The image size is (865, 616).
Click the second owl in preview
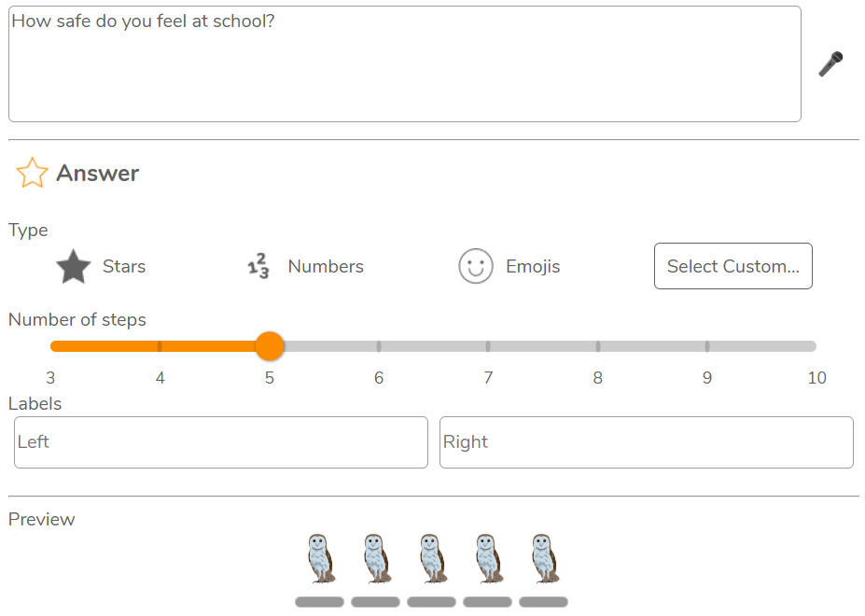pos(375,558)
